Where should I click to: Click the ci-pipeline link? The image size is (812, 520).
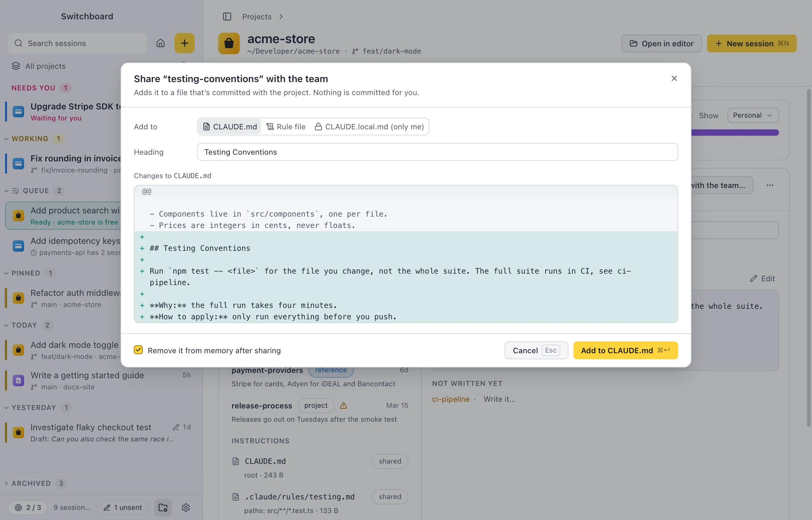tap(451, 399)
